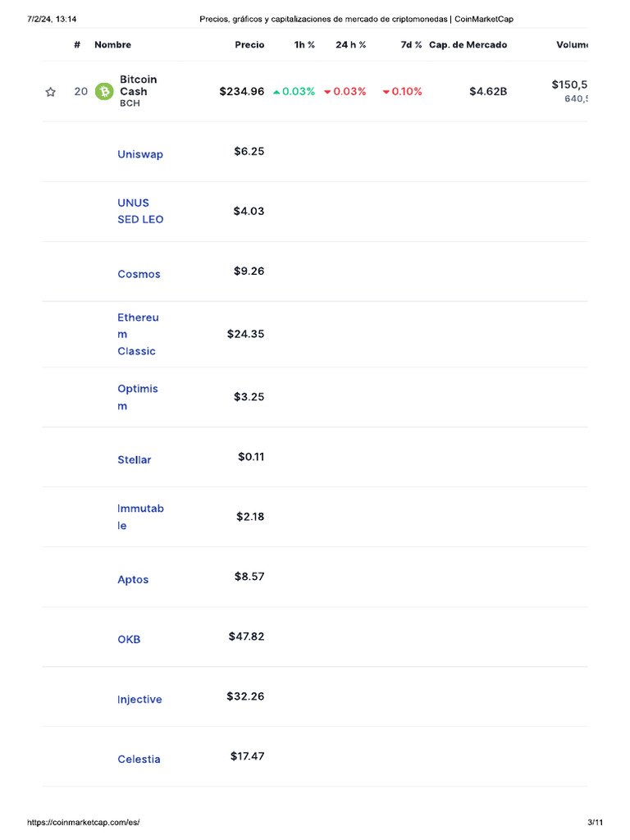Star Bitcoin Cash as a favorite
The height and width of the screenshot is (840, 630).
[x=51, y=92]
